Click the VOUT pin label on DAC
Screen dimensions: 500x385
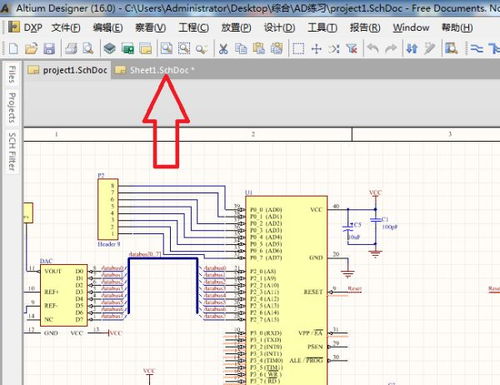[x=53, y=271]
